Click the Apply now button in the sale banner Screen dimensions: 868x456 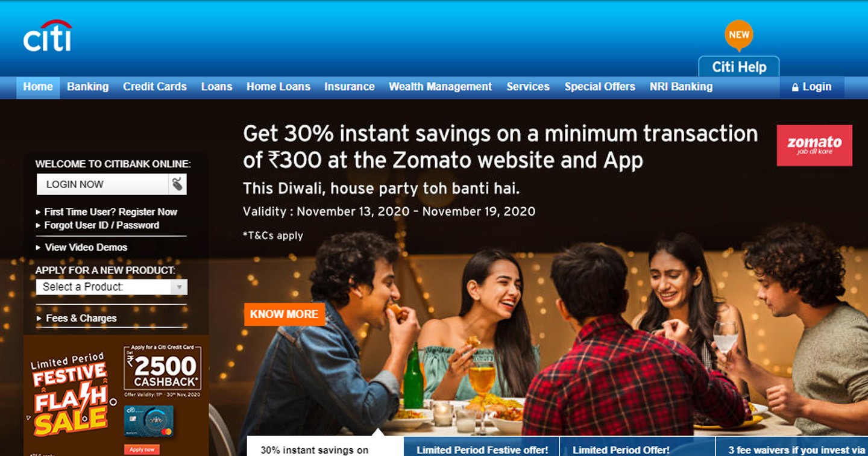pyautogui.click(x=142, y=449)
